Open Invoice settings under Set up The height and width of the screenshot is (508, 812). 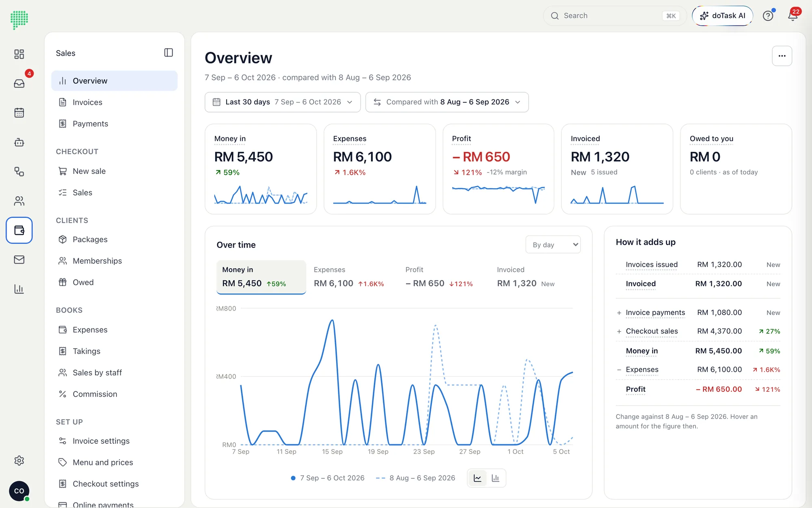pos(114,441)
